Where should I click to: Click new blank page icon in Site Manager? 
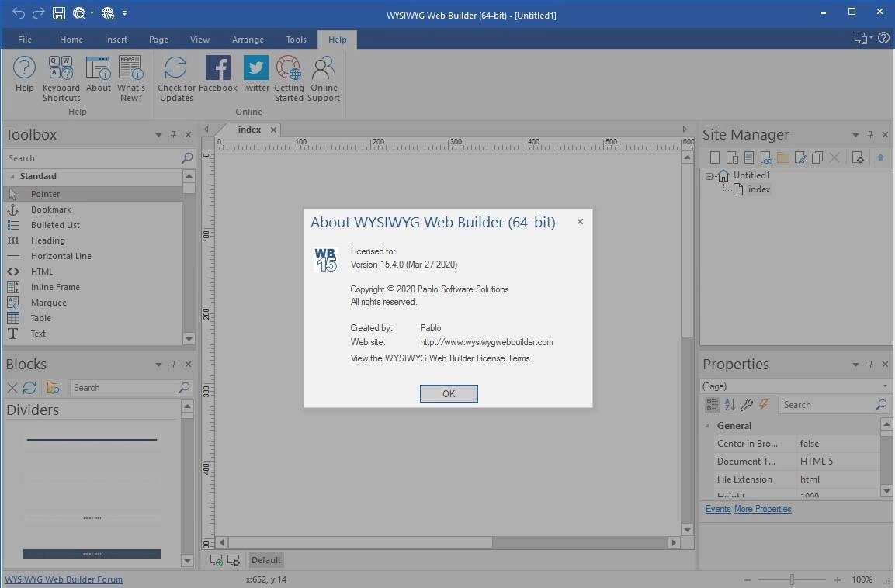715,157
